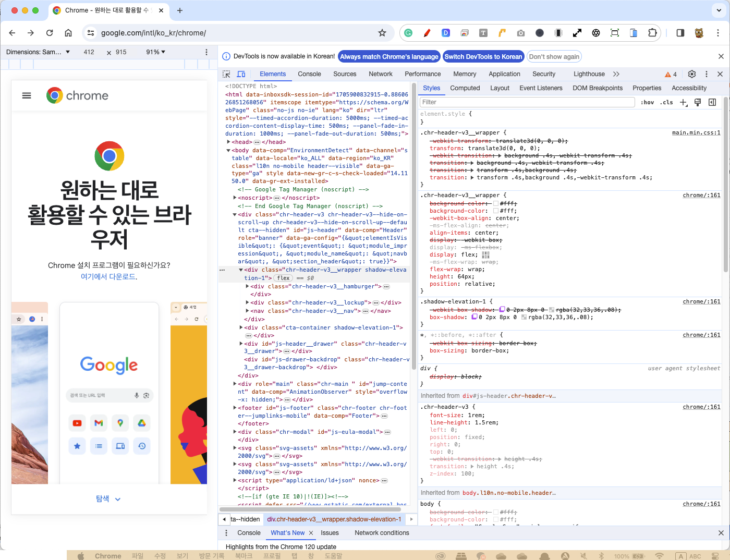This screenshot has height=560, width=730.
Task: Add new style rule plus icon
Action: point(684,102)
